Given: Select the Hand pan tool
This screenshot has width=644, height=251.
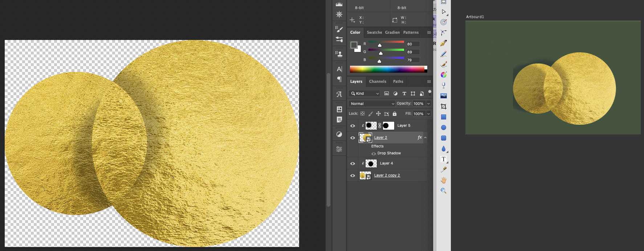Looking at the screenshot, I should [x=444, y=180].
